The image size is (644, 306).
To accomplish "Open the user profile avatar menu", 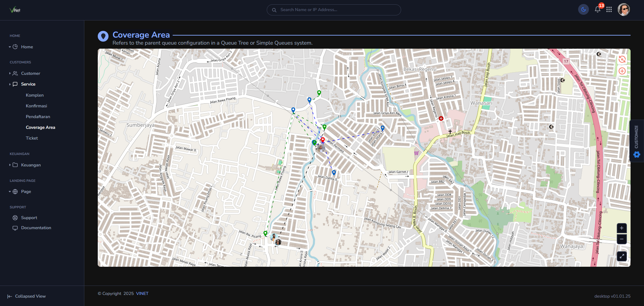I will pos(624,9).
